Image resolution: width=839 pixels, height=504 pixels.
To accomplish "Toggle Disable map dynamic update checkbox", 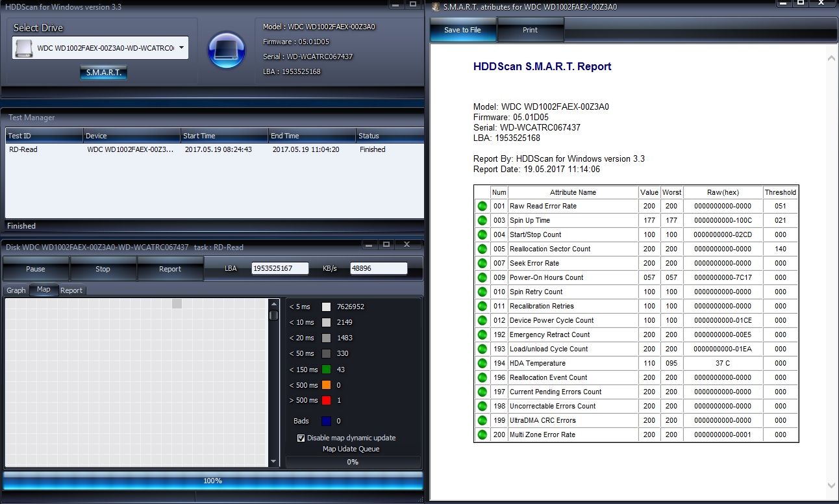I will (301, 438).
